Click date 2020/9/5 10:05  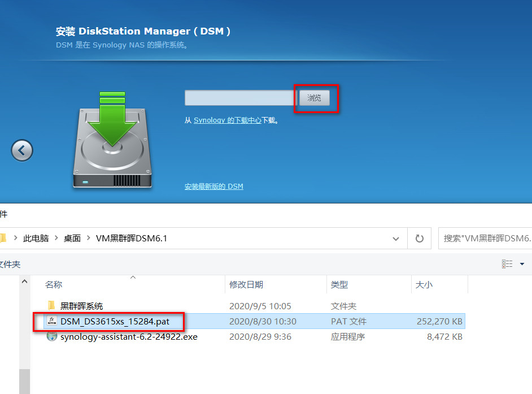point(260,306)
